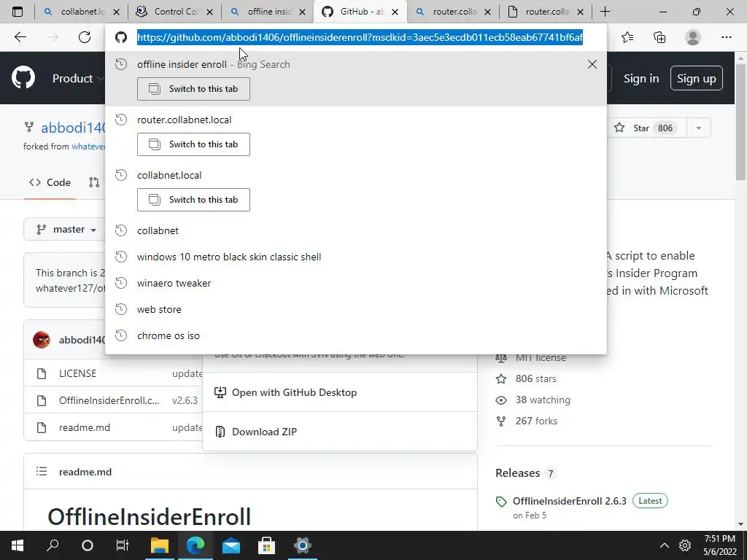Click the GitHub Octocat logo
This screenshot has height=560, width=747.
(23, 78)
